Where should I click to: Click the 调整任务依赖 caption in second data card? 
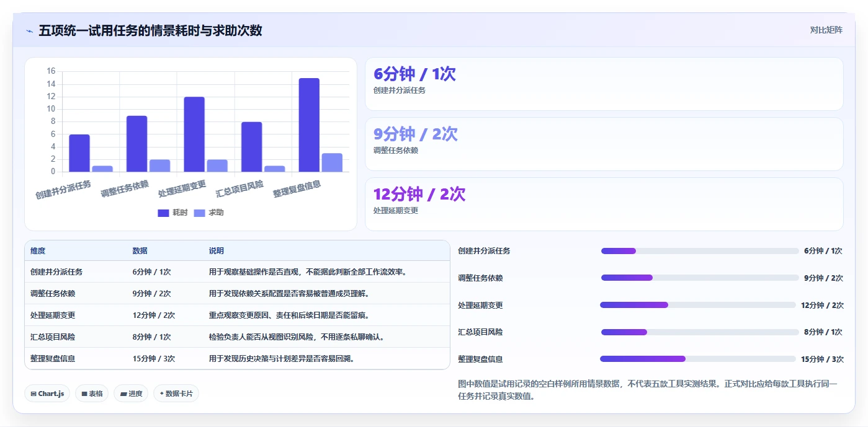click(x=396, y=151)
